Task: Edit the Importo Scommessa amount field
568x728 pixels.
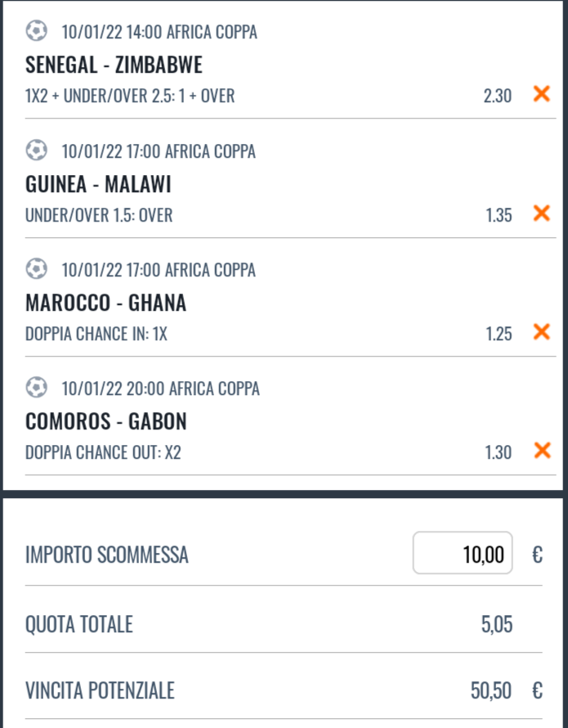Action: coord(463,553)
